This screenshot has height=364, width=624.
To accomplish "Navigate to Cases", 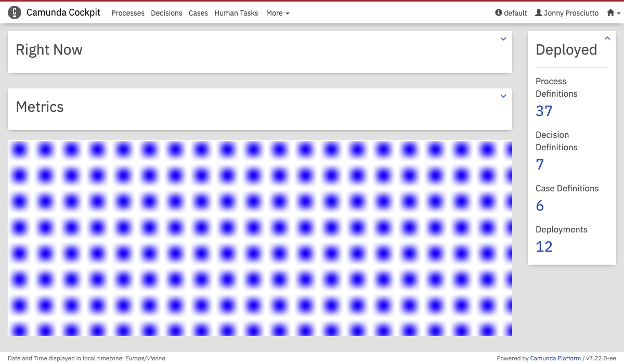I will 198,13.
